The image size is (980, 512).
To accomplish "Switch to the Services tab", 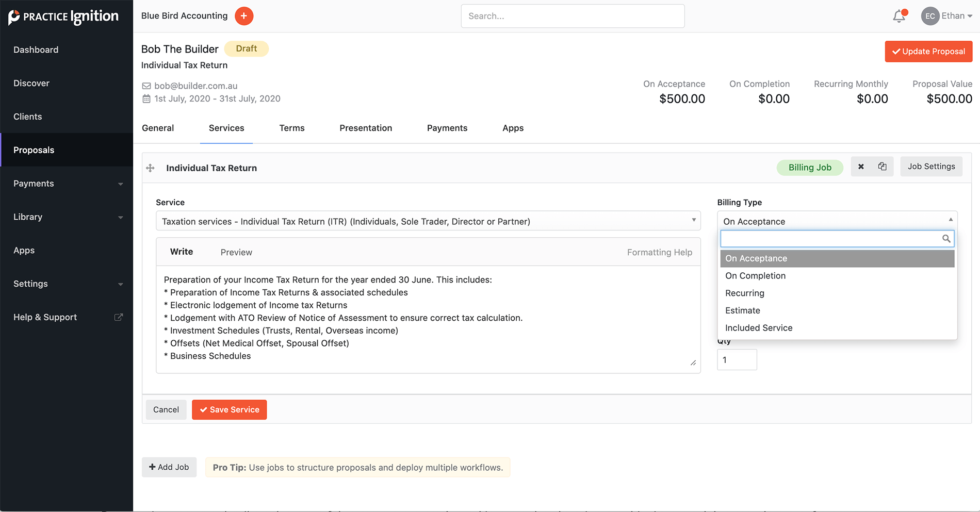I will point(226,128).
